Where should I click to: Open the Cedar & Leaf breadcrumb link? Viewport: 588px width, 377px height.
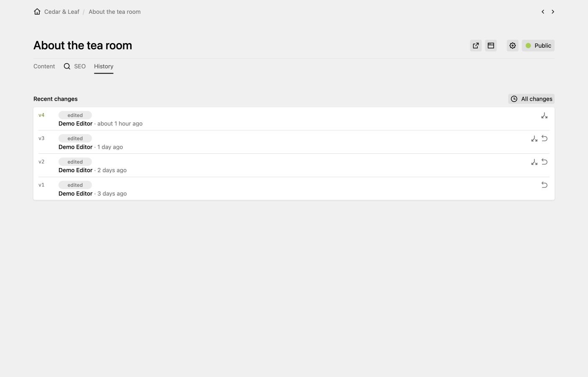(62, 12)
